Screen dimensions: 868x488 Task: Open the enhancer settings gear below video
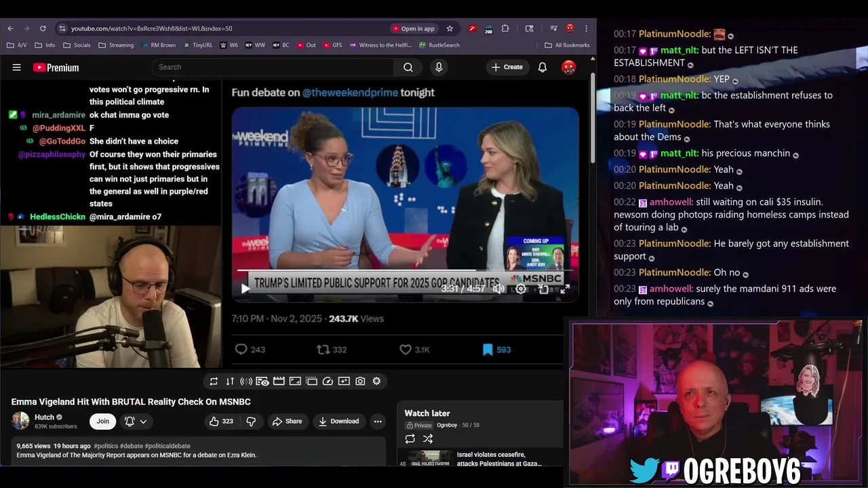coord(376,381)
